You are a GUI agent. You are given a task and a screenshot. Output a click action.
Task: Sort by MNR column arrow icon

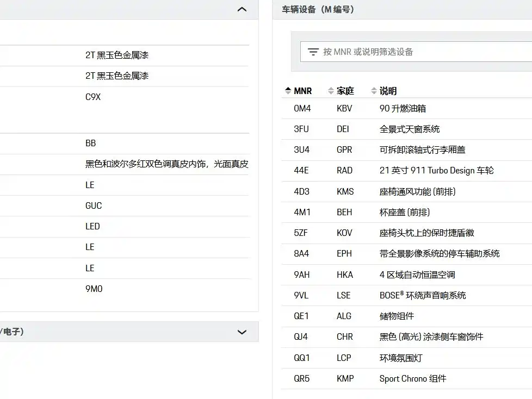pyautogui.click(x=288, y=91)
